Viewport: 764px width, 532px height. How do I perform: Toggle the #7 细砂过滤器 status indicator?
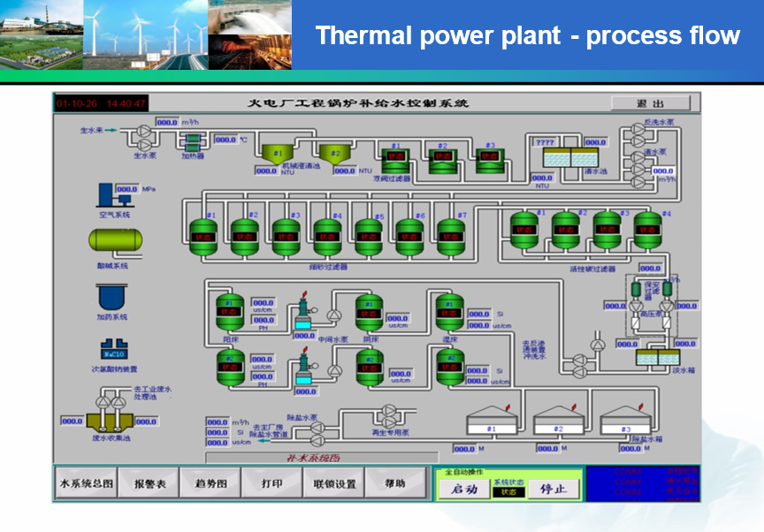450,236
